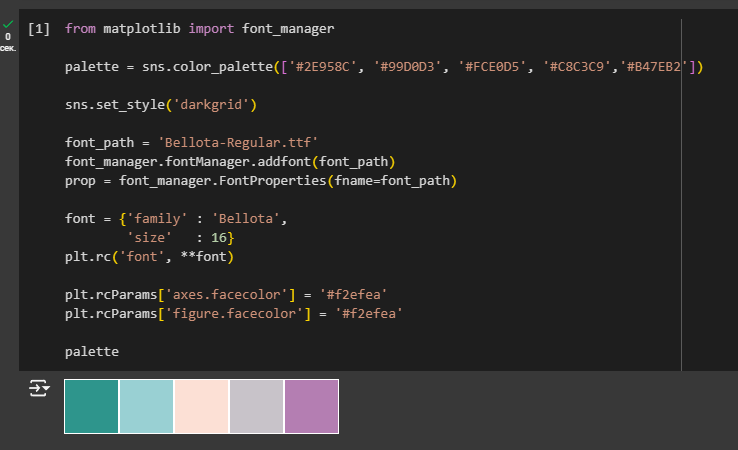The image size is (738, 450).
Task: Click the final palette code line
Action: tap(91, 352)
